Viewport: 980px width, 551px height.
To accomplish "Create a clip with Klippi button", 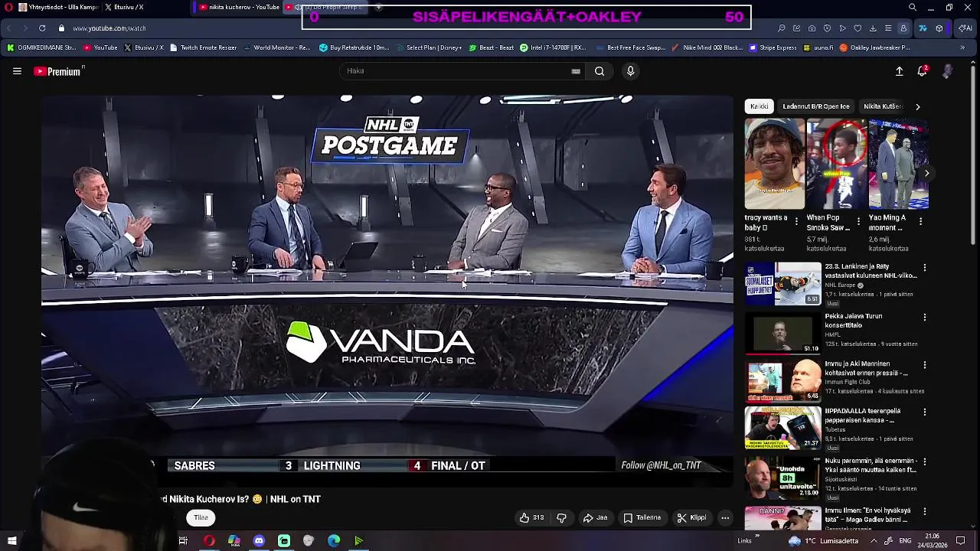I will point(691,518).
